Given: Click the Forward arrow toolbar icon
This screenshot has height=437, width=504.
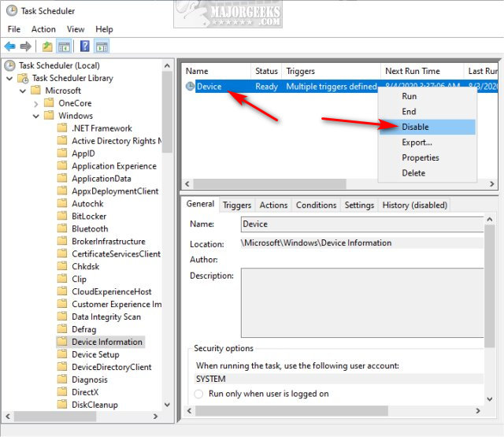Looking at the screenshot, I should [26, 46].
